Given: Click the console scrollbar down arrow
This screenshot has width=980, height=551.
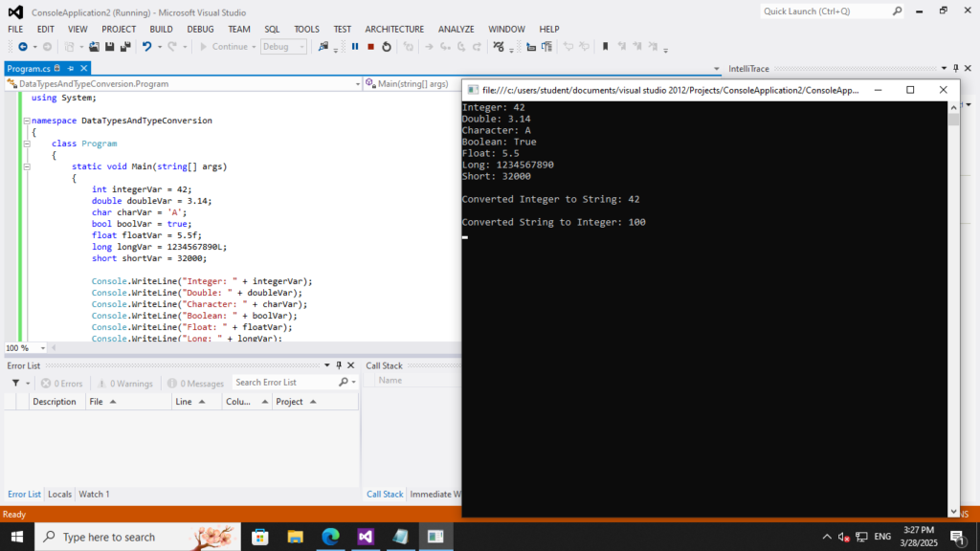Looking at the screenshot, I should coord(953,512).
